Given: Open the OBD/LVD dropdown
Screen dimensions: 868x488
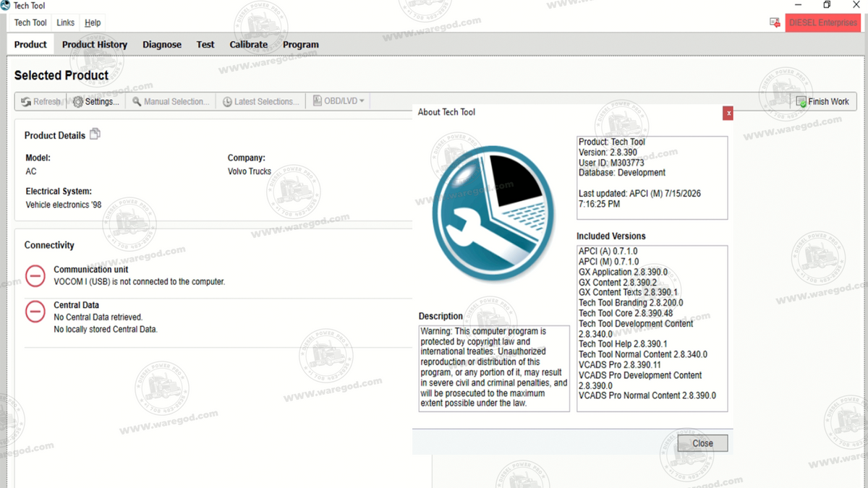Looking at the screenshot, I should click(x=339, y=101).
